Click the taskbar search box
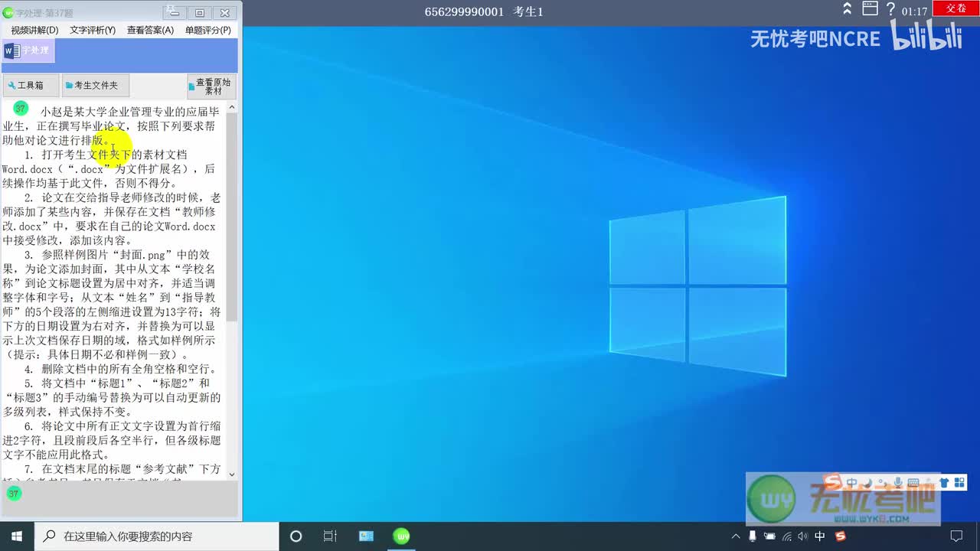Viewport: 980px width, 551px height. [158, 536]
